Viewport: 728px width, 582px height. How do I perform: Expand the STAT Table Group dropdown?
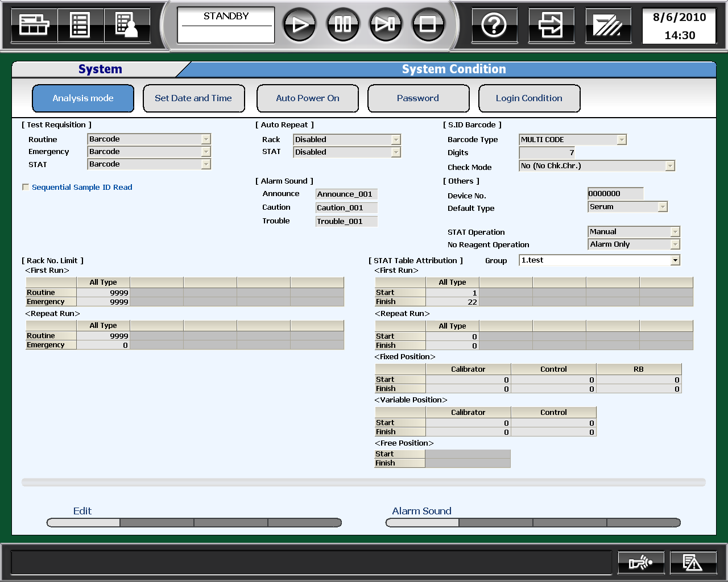[675, 260]
